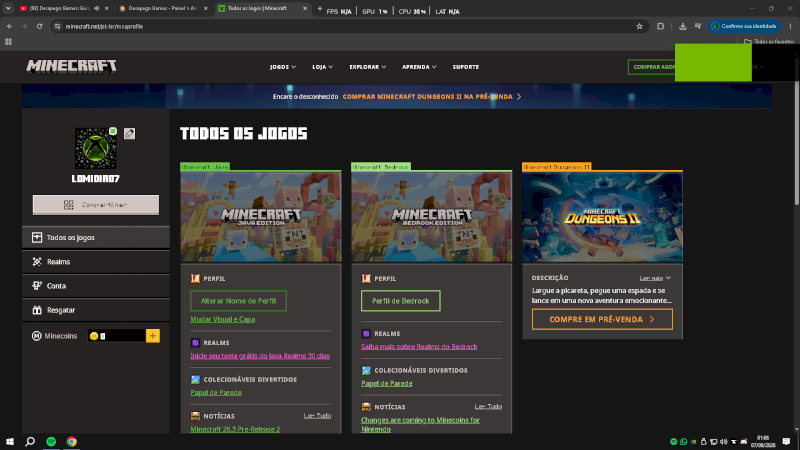Open Papel de Parede under Java card
The image size is (800, 450).
pos(216,393)
